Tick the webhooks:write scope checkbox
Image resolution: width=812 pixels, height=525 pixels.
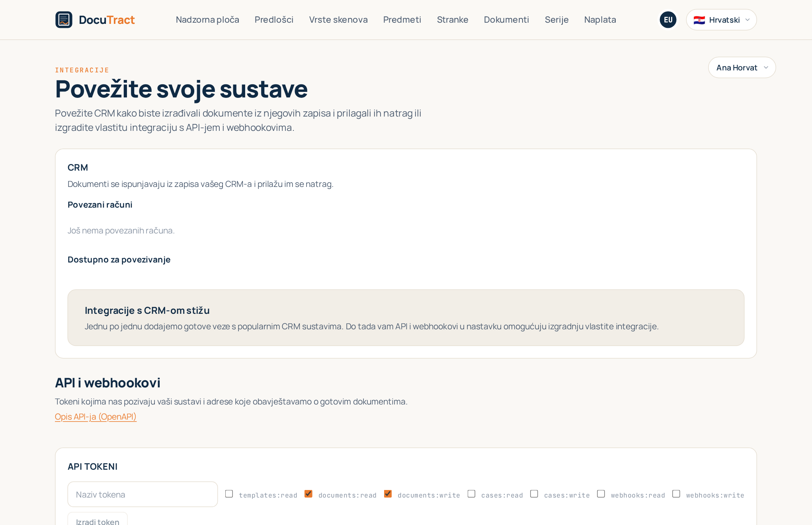point(676,494)
